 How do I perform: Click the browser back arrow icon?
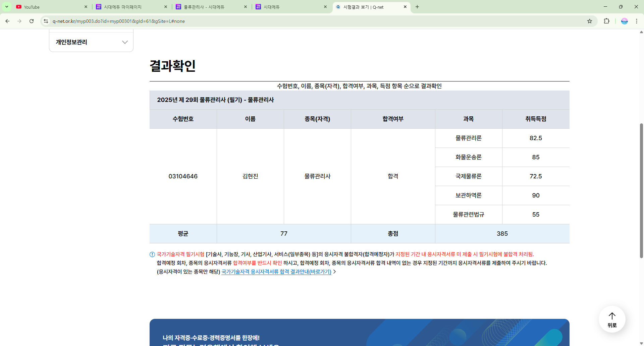pos(7,21)
